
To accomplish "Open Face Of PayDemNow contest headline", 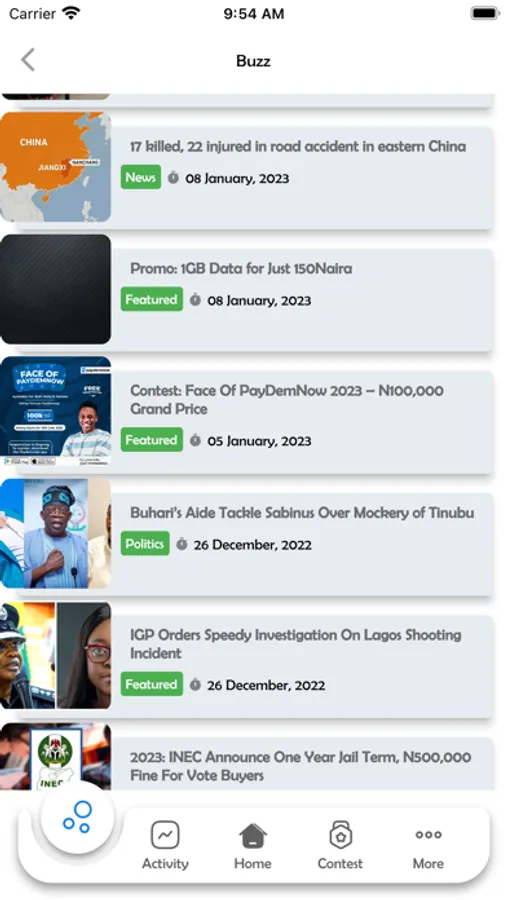I will pos(287,399).
